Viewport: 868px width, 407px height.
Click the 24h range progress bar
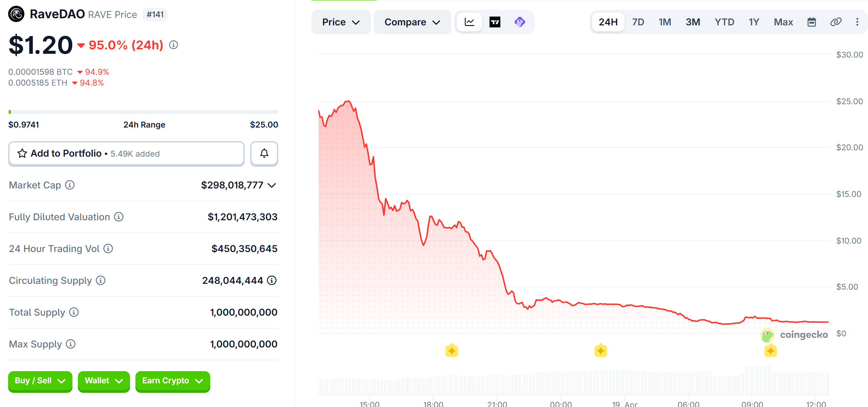pos(143,112)
